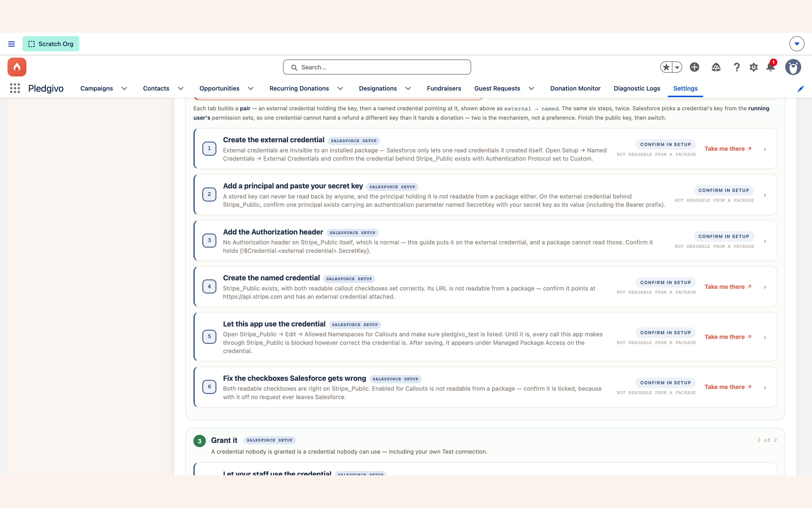Click the Scratch Org badge
The width and height of the screenshot is (812, 508).
(x=51, y=44)
